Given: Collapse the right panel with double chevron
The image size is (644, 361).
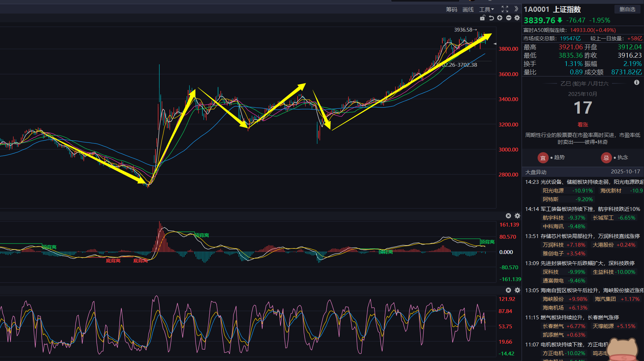Looking at the screenshot, I should tap(516, 9).
